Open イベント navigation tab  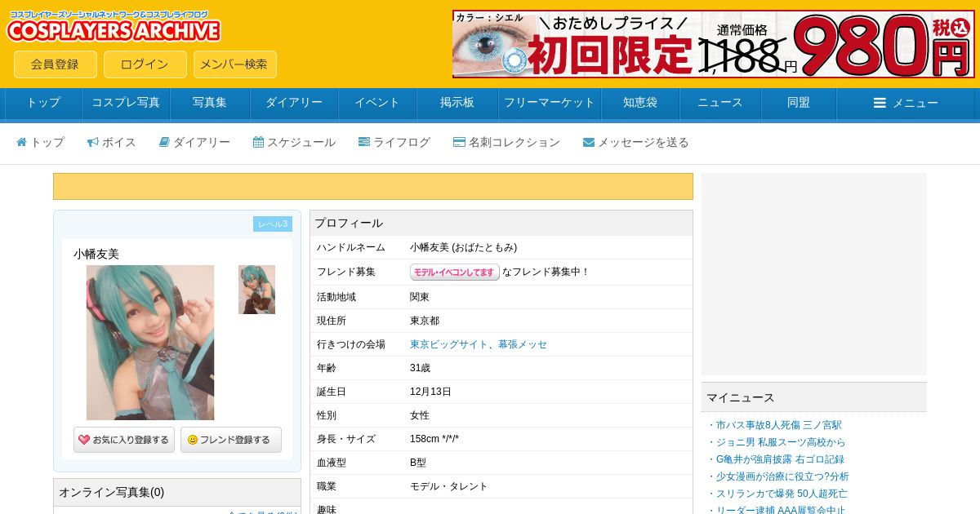(x=377, y=103)
